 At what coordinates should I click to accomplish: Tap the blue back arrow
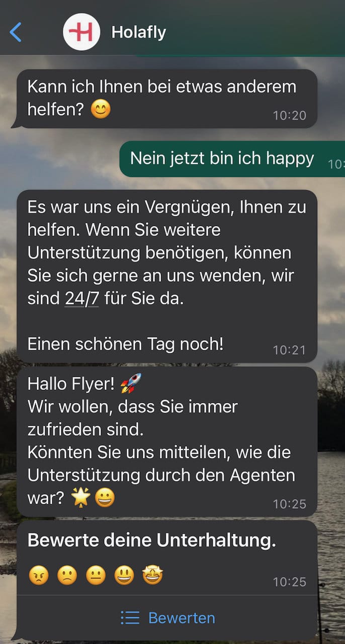click(x=16, y=32)
